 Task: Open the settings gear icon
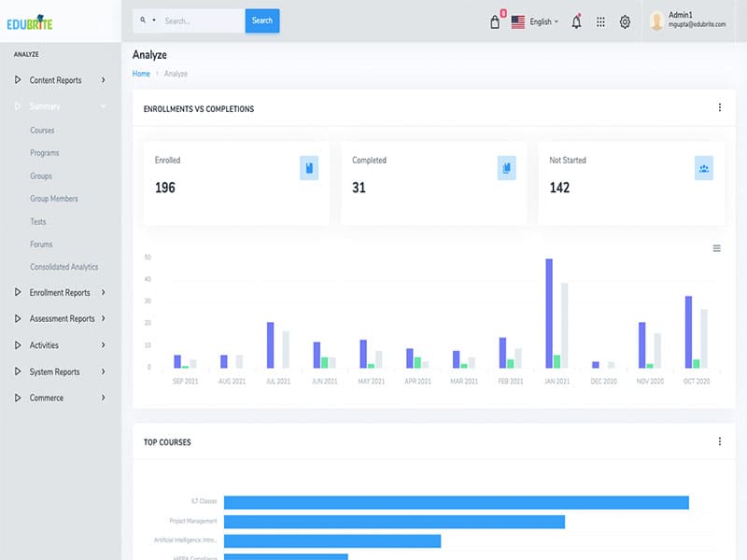(x=625, y=21)
